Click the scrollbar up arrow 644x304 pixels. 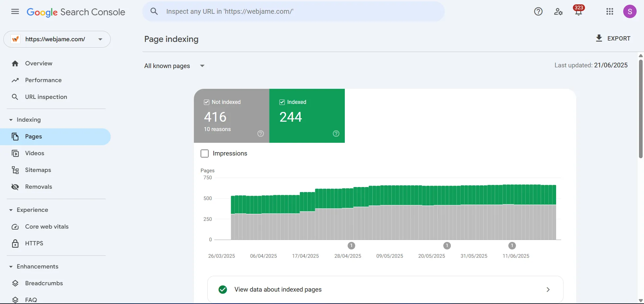pos(641,56)
